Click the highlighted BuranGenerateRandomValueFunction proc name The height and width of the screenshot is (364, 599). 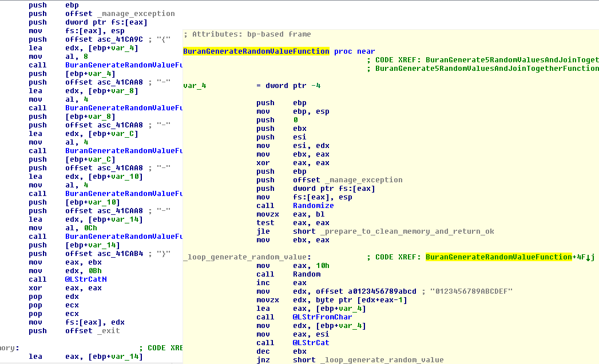pos(256,51)
